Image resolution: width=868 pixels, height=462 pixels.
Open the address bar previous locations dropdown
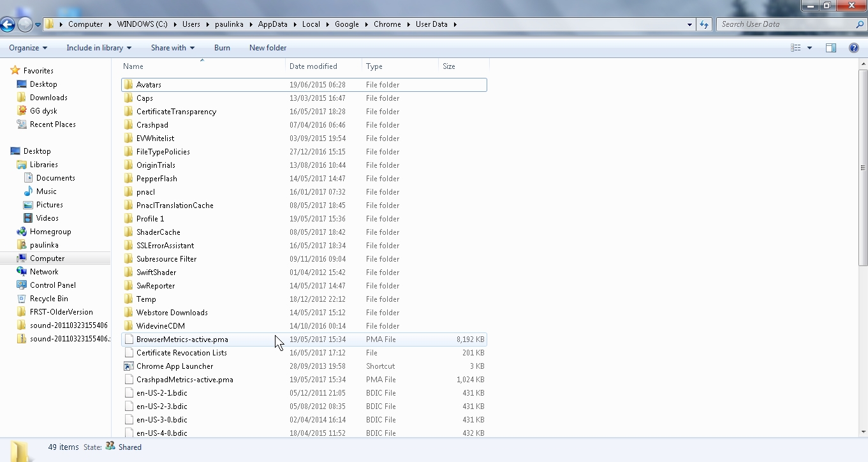[689, 25]
